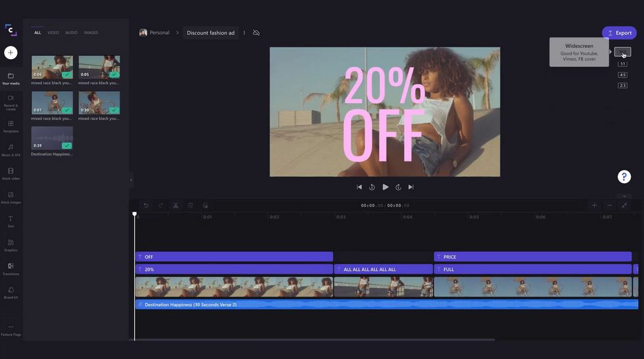Click the scissors split tool
Viewport: 644px width, 359px height.
175,205
